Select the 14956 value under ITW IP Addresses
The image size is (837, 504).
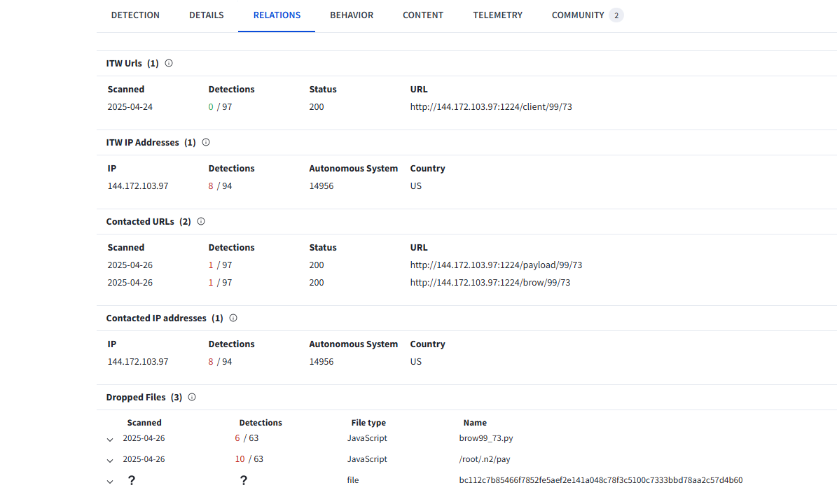tap(321, 186)
